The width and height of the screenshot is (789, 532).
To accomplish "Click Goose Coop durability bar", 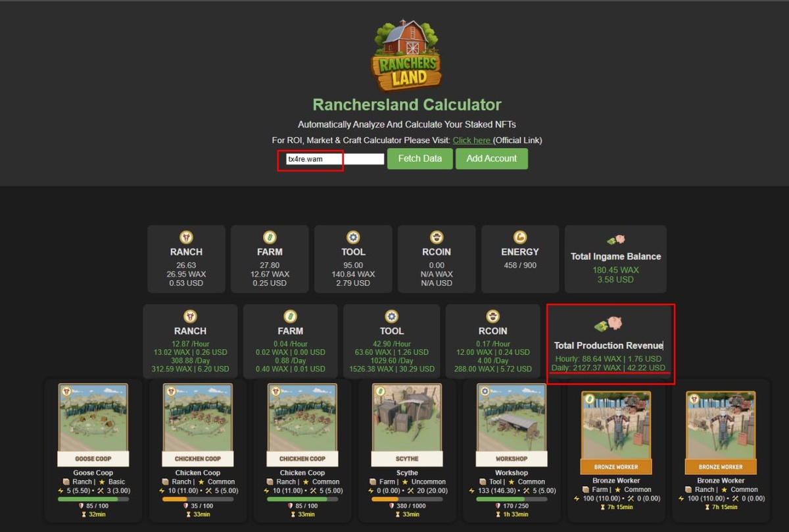I will (93, 499).
